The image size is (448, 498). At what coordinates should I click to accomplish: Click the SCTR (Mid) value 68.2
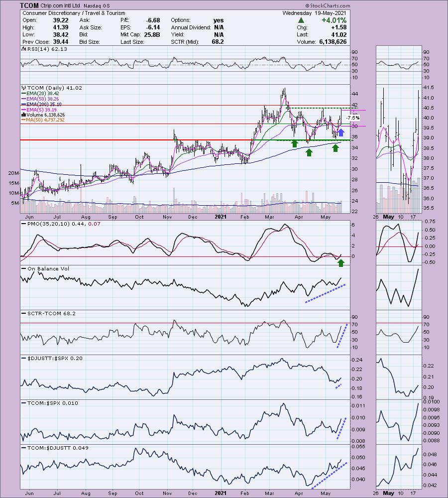(218, 42)
